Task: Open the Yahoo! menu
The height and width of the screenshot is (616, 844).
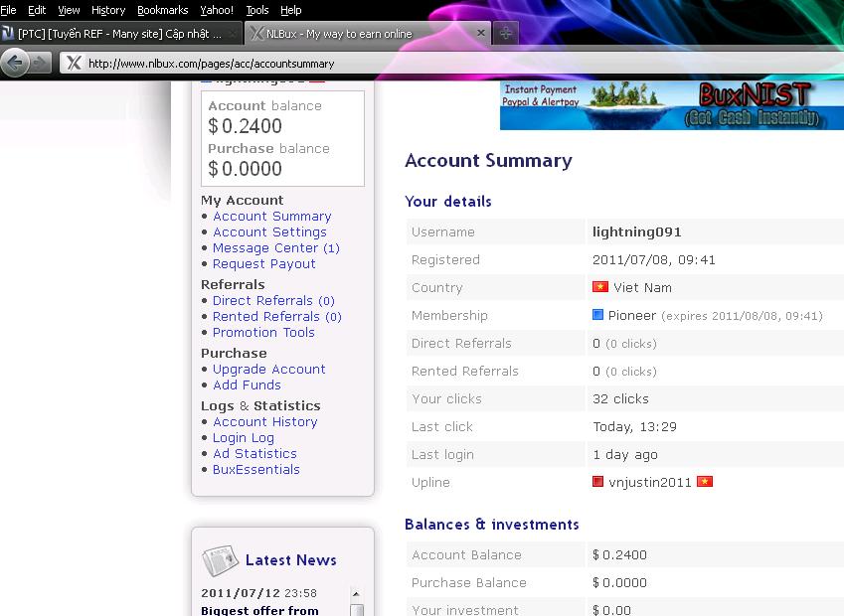Action: [217, 10]
